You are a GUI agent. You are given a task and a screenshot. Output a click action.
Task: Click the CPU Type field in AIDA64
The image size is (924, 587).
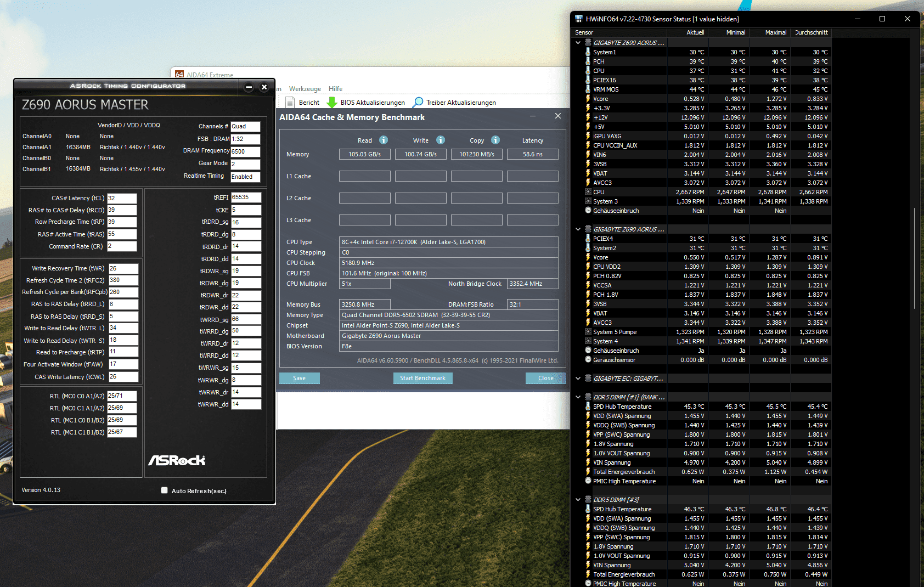(448, 242)
